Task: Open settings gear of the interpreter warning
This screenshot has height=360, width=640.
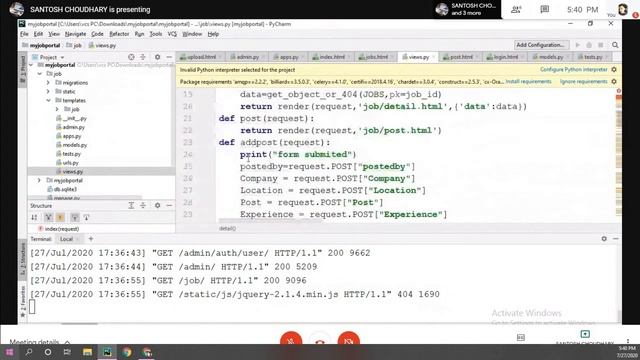Action: pos(614,70)
